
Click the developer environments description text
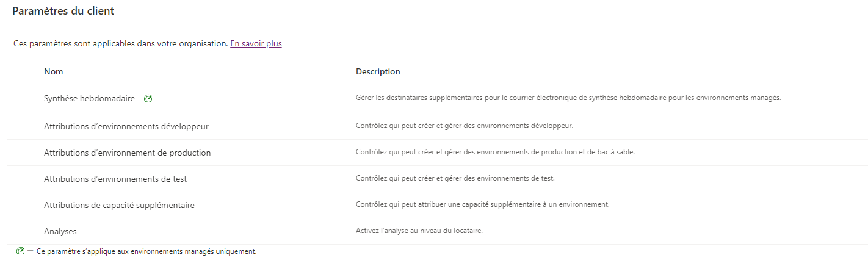(x=465, y=126)
